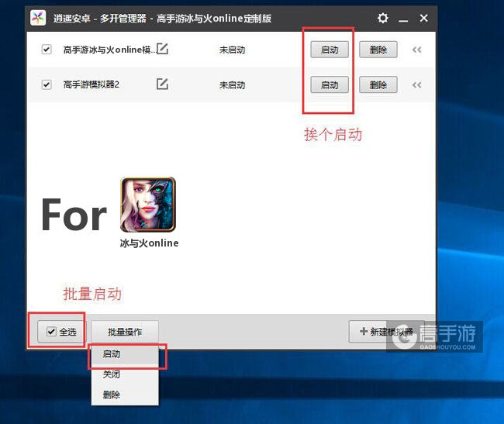Launch 高手游模拟器2 with 启动 button
Screen dimensions: 504x424
coord(330,85)
